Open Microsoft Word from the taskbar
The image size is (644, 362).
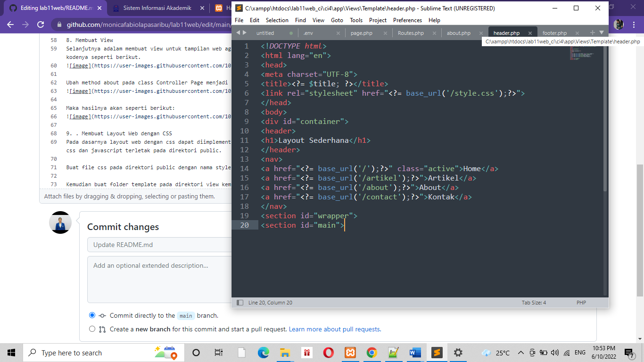[415, 353]
